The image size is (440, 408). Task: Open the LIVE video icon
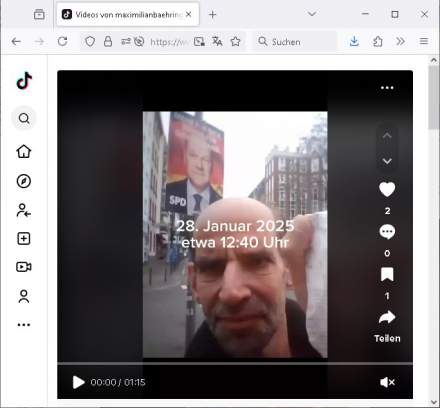click(x=24, y=267)
